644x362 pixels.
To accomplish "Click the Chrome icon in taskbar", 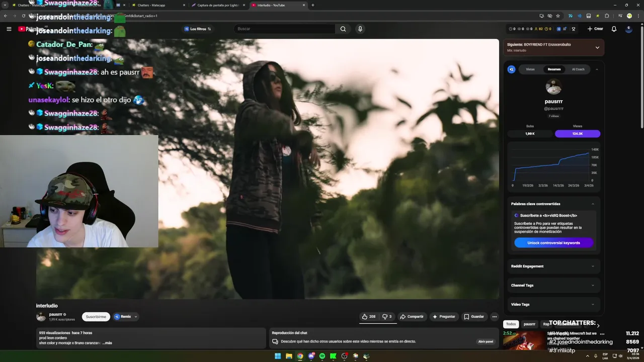I will pyautogui.click(x=300, y=356).
